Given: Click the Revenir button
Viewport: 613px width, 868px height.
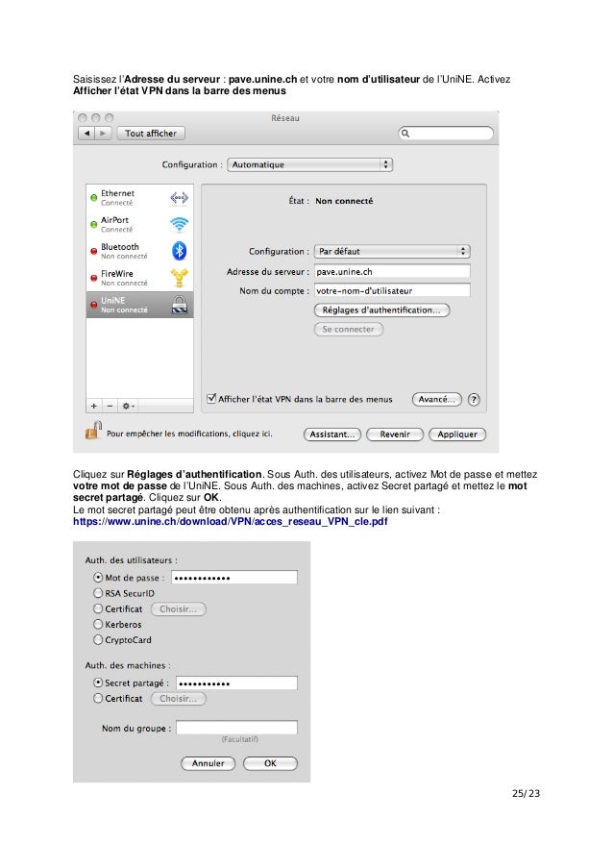Looking at the screenshot, I should (x=395, y=434).
